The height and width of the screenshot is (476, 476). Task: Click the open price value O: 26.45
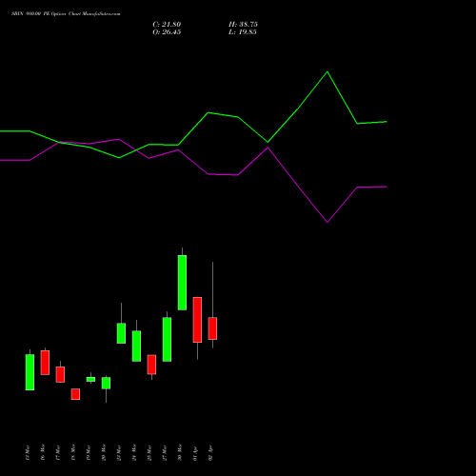pyautogui.click(x=167, y=32)
